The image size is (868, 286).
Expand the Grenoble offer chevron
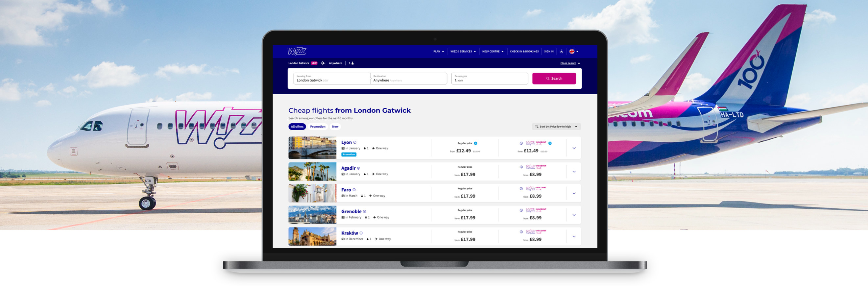pyautogui.click(x=574, y=215)
